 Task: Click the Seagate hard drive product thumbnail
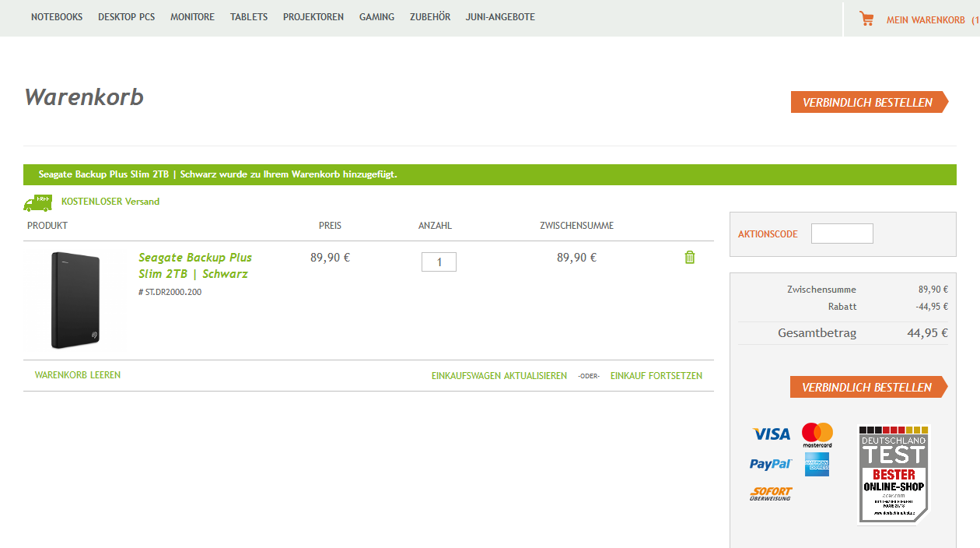pos(75,300)
